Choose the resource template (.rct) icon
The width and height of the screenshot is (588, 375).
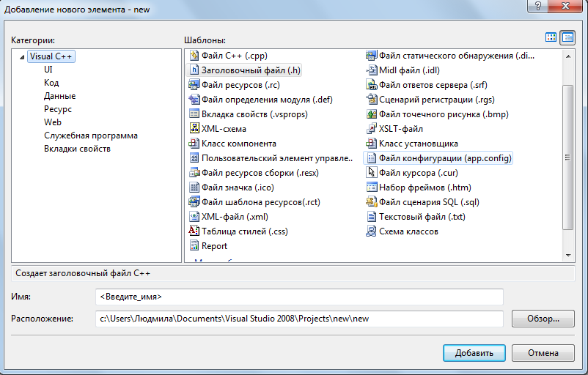(194, 202)
